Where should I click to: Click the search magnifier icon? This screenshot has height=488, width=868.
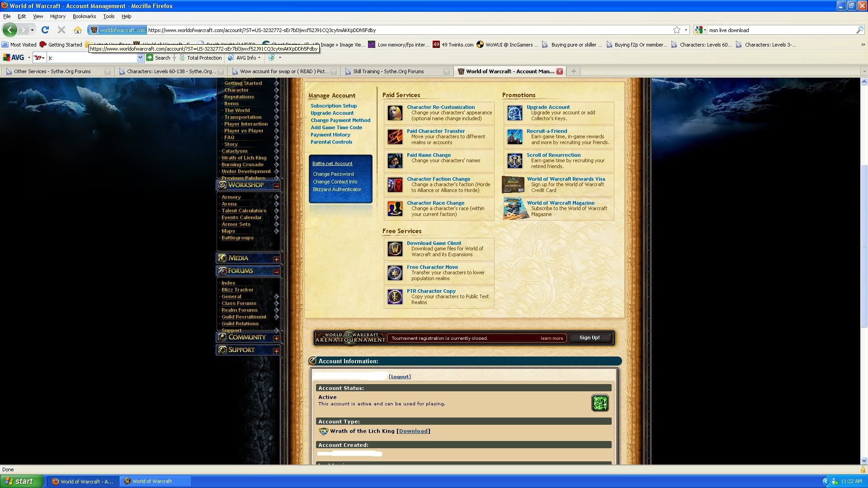pyautogui.click(x=859, y=30)
